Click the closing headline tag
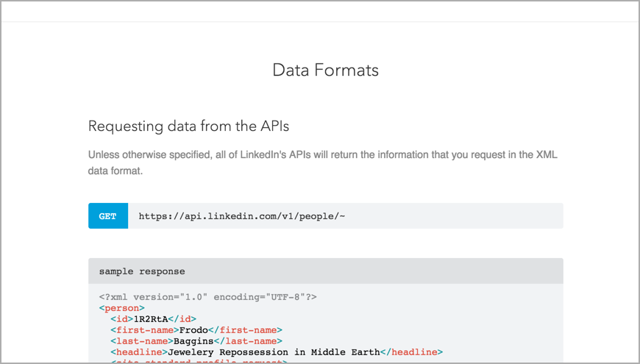 pos(411,352)
